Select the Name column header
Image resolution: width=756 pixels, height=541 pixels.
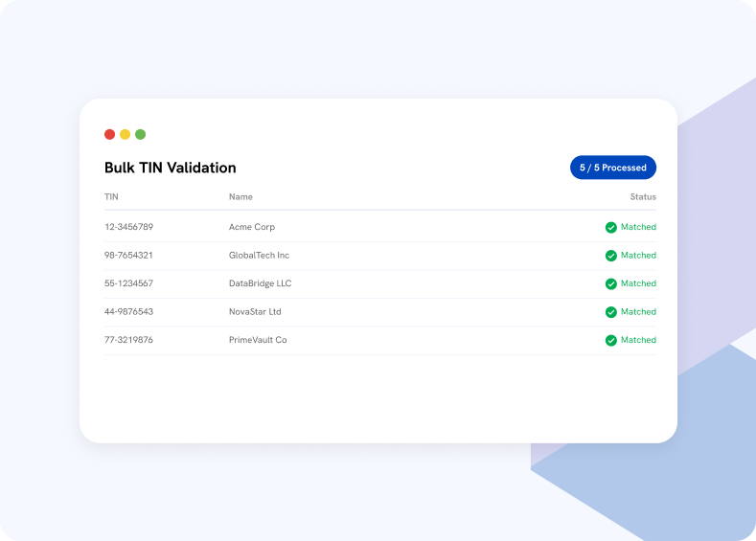point(241,196)
